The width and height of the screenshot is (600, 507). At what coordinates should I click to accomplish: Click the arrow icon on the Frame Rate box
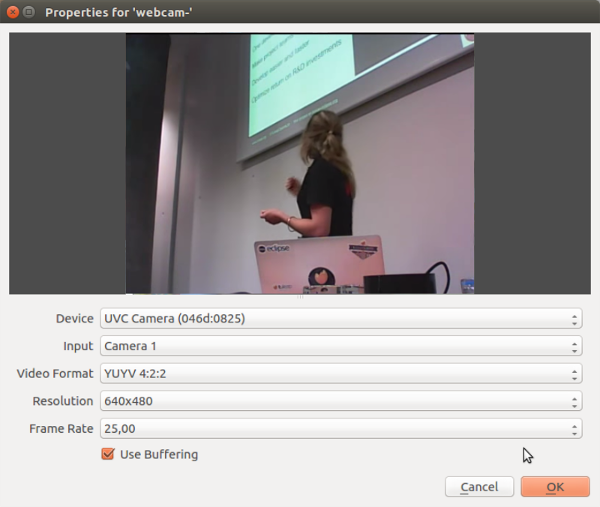[x=574, y=429]
